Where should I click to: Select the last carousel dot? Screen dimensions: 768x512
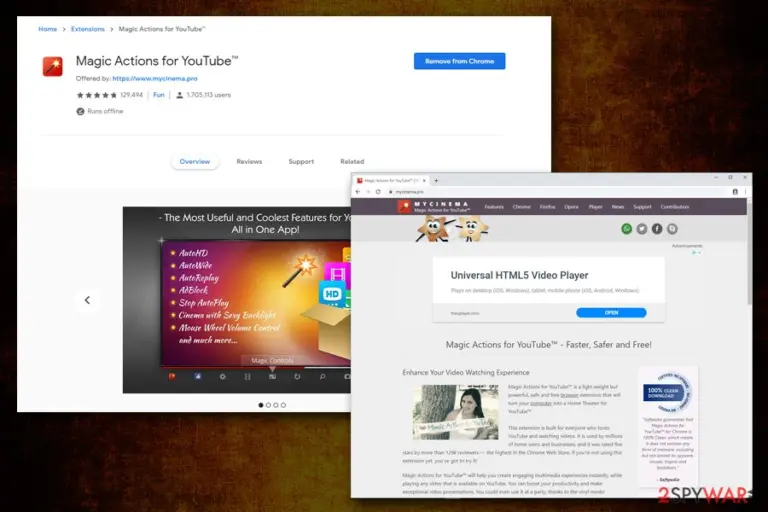(284, 405)
